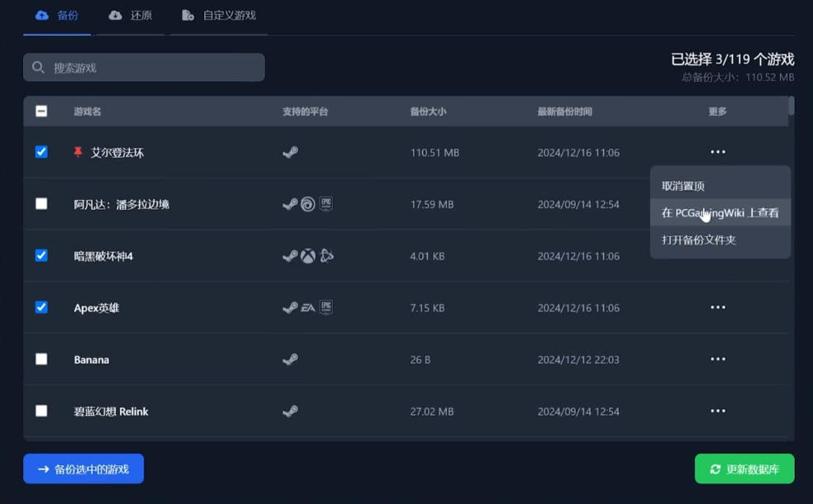
Task: Click the Steam icon in 碧蓝幻想 Relink row
Action: pyautogui.click(x=290, y=411)
